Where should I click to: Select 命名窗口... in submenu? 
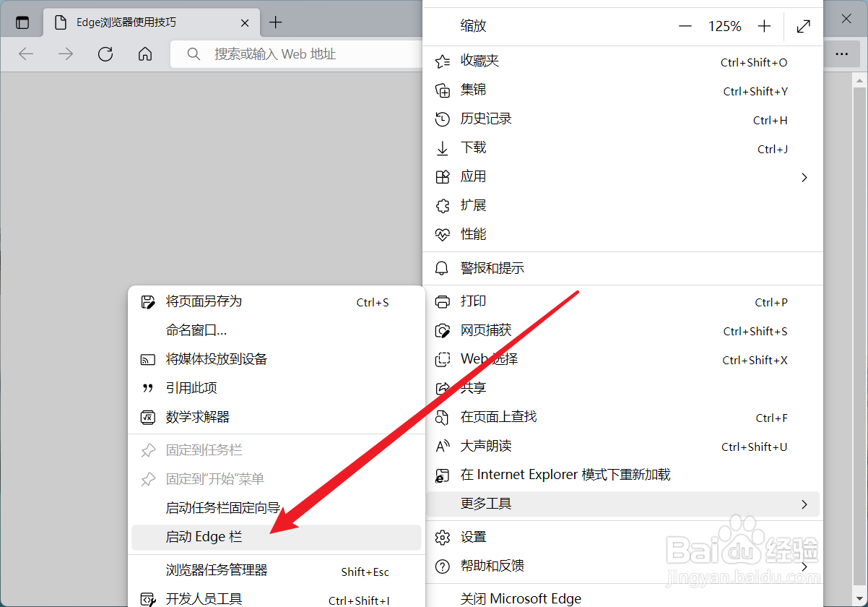(x=276, y=330)
